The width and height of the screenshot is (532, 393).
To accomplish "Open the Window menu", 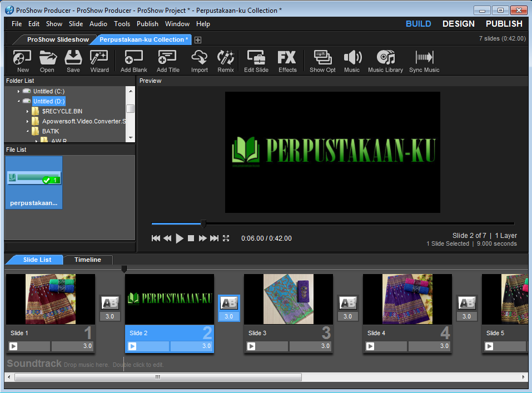I will tap(177, 24).
